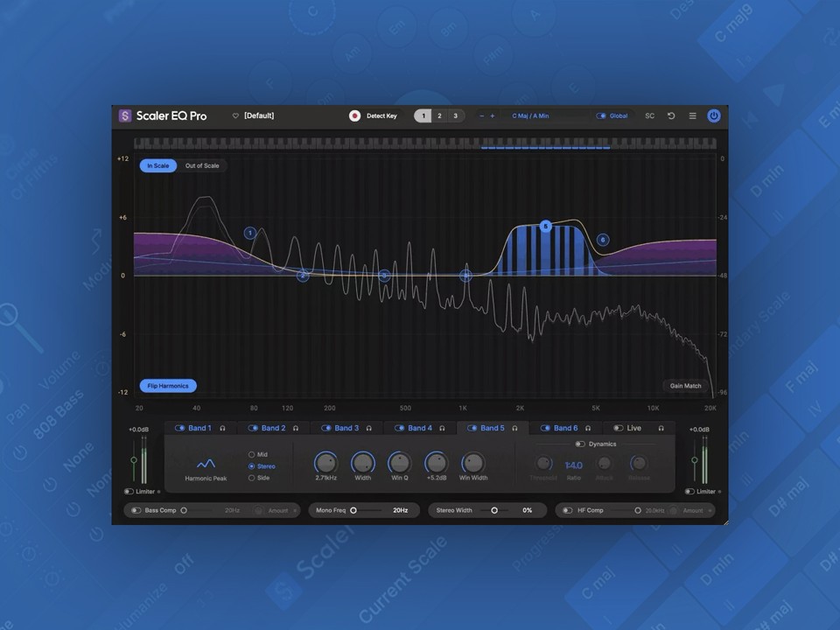Enable the Live switch
The image size is (840, 630).
coord(619,428)
